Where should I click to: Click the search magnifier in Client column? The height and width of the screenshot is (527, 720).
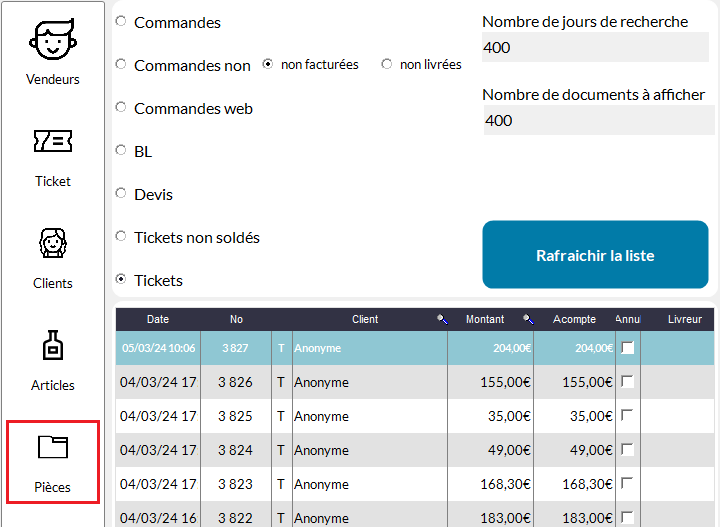click(x=441, y=320)
